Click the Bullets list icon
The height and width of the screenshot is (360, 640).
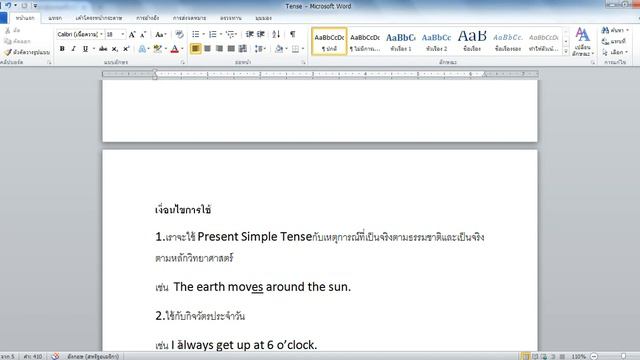tap(196, 34)
